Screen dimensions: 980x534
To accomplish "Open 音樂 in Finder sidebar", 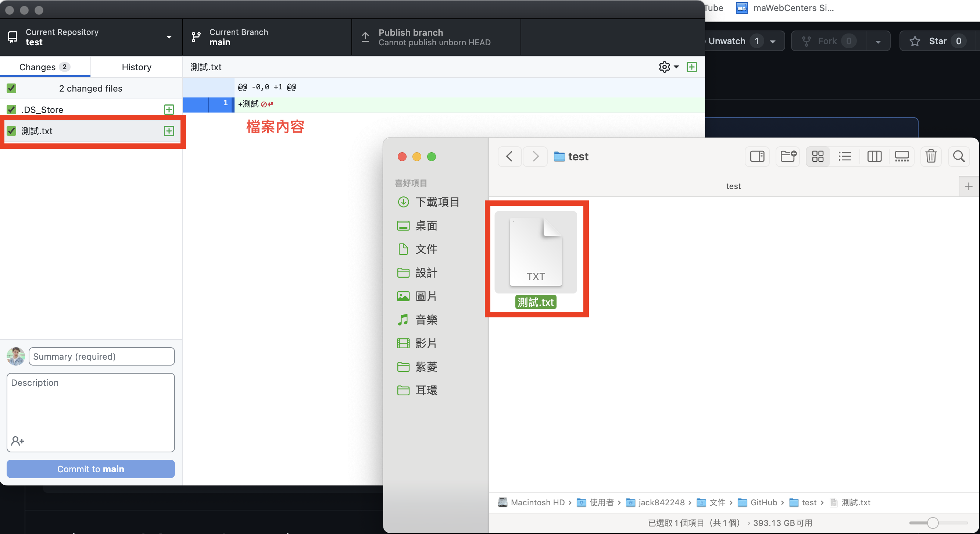I will pyautogui.click(x=417, y=320).
